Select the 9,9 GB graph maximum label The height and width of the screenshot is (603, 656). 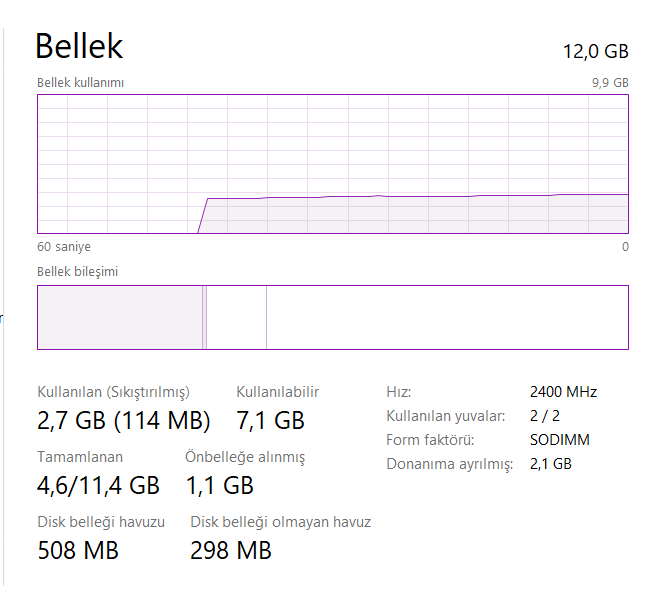click(x=610, y=83)
